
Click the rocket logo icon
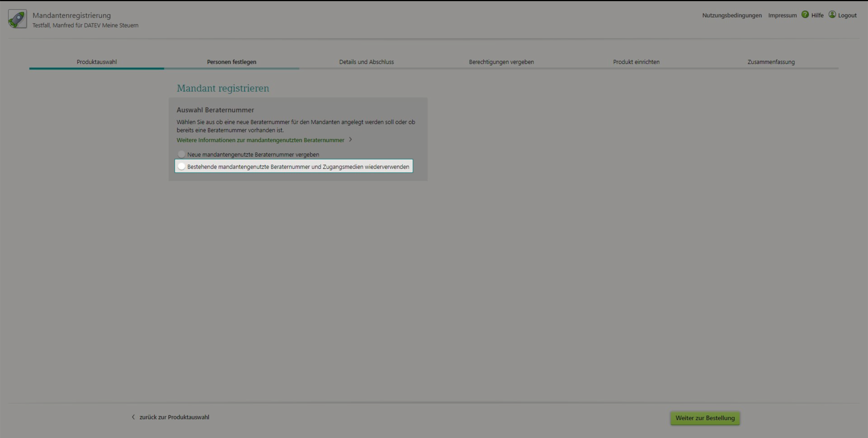click(x=18, y=19)
